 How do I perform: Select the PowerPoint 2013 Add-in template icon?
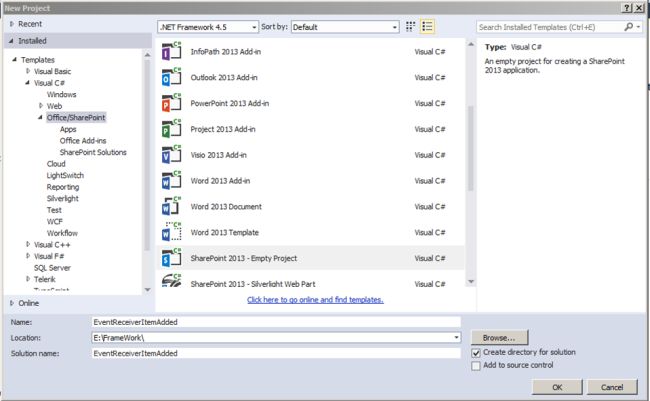click(171, 103)
